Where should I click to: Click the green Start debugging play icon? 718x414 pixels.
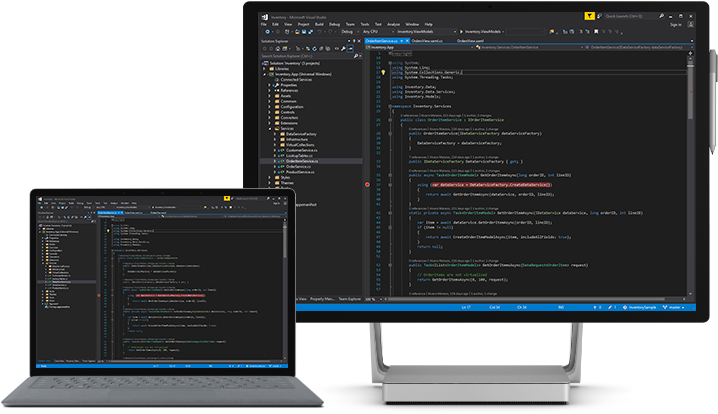[x=462, y=32]
